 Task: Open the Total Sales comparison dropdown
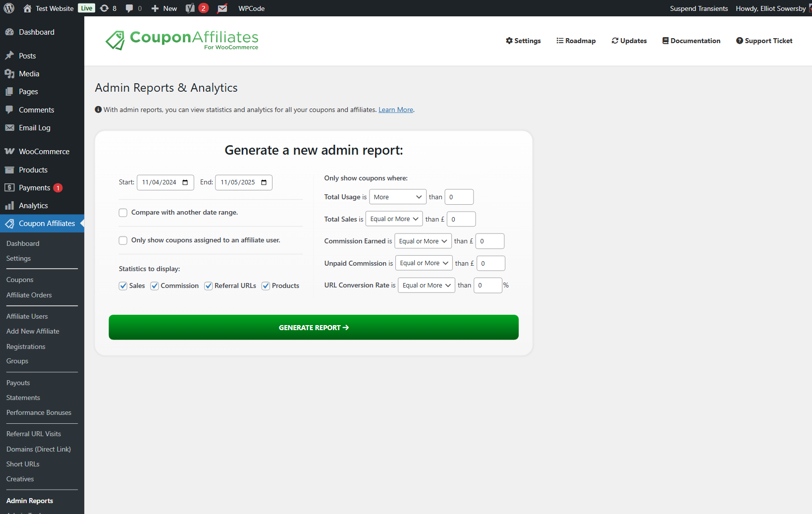coord(394,219)
